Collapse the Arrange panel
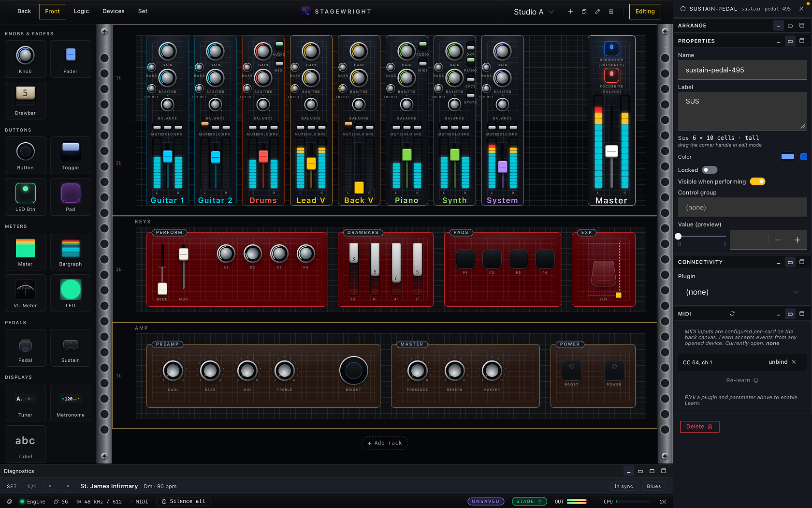The width and height of the screenshot is (812, 508). [778, 26]
